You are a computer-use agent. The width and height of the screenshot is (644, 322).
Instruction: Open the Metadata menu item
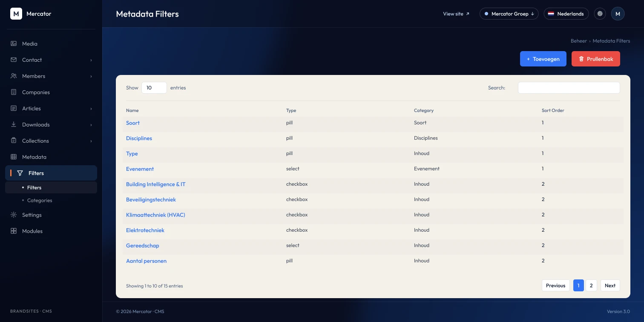[x=51, y=157]
